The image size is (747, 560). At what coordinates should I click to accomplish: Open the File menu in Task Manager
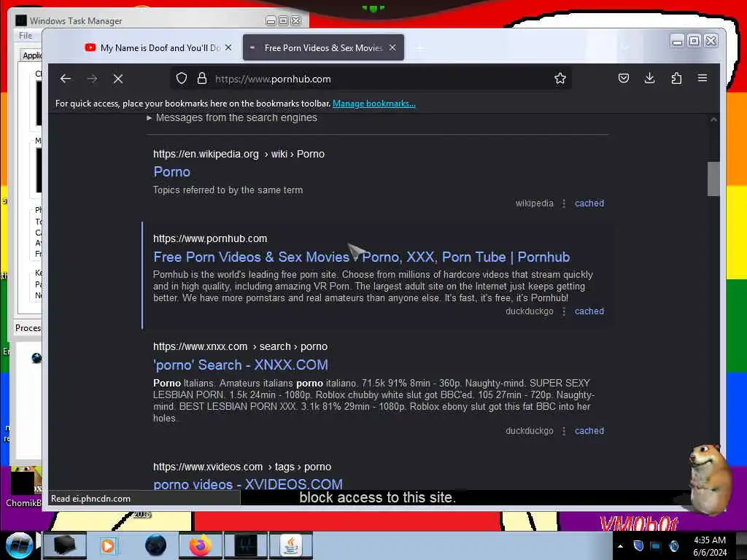click(26, 36)
